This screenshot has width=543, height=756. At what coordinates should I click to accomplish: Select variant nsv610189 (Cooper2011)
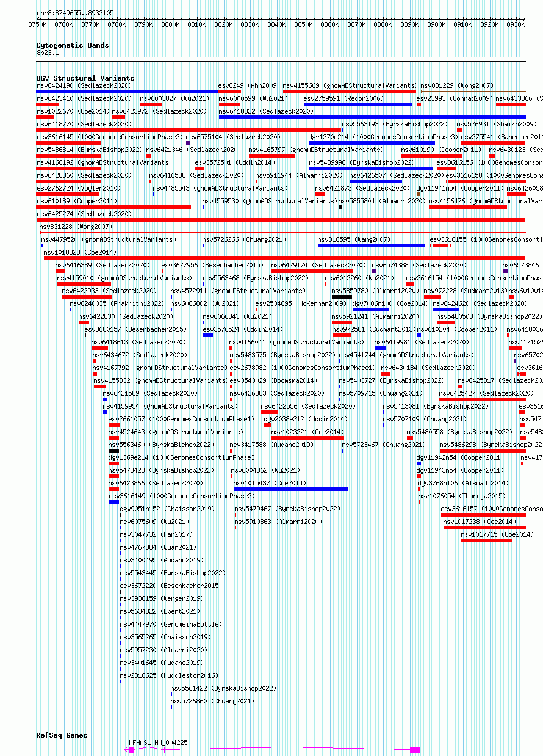point(77,201)
